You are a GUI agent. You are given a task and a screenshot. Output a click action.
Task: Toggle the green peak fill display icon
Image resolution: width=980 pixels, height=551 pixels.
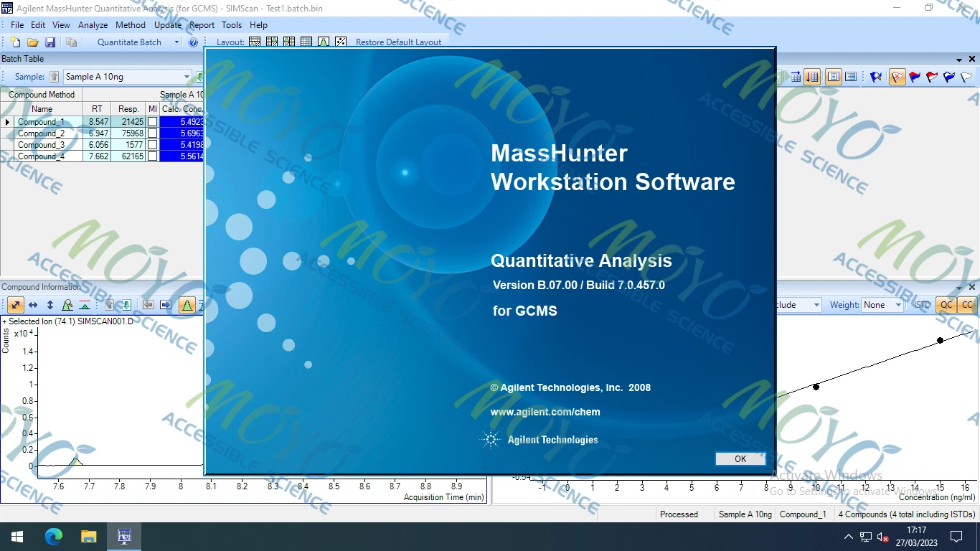(187, 305)
